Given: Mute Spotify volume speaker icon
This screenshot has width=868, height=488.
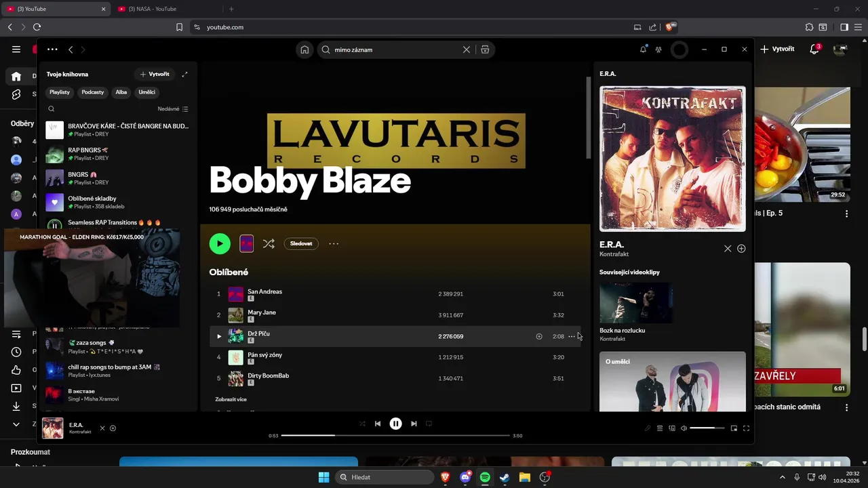Looking at the screenshot, I should tap(684, 428).
